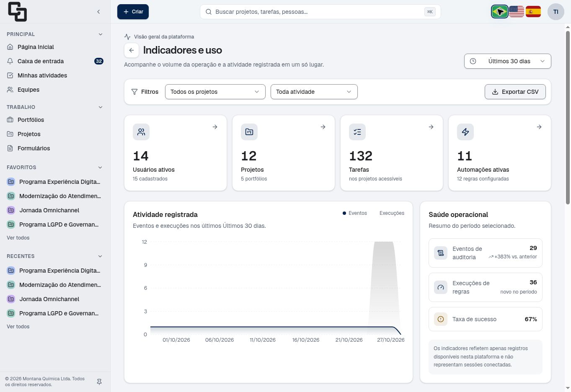Click the Exportar CSV button
The width and height of the screenshot is (571, 392).
pyautogui.click(x=515, y=92)
